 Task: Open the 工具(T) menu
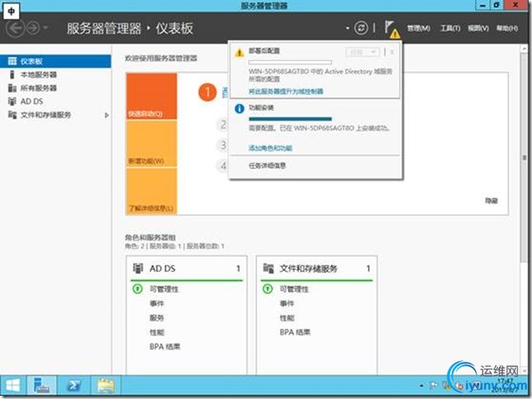(x=450, y=28)
